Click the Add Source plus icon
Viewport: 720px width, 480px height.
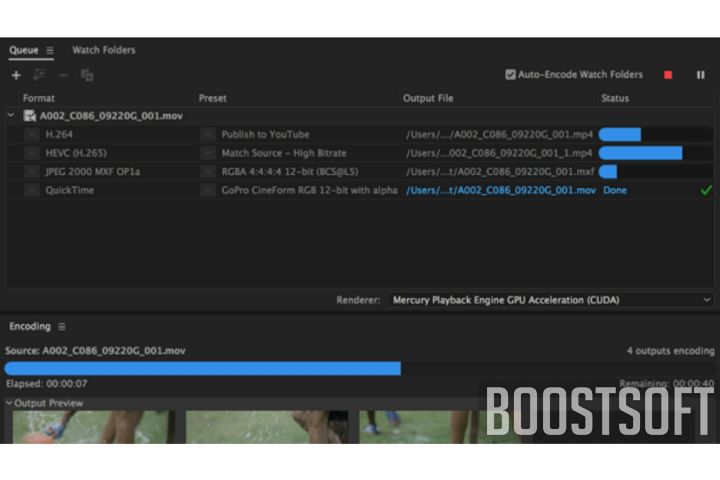click(x=16, y=75)
